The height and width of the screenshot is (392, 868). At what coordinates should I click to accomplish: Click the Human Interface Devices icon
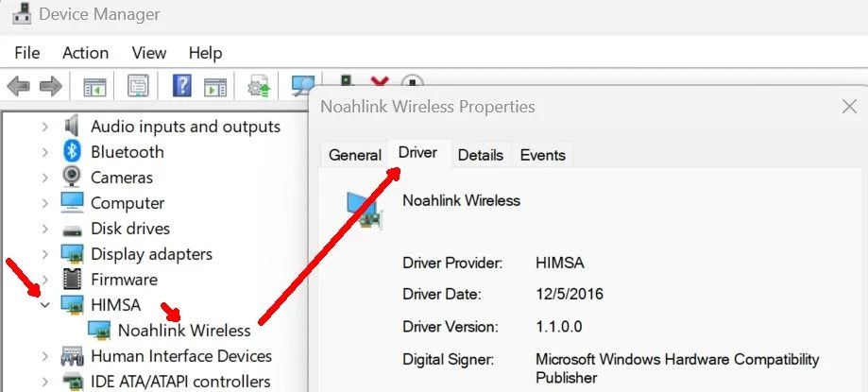[x=72, y=356]
